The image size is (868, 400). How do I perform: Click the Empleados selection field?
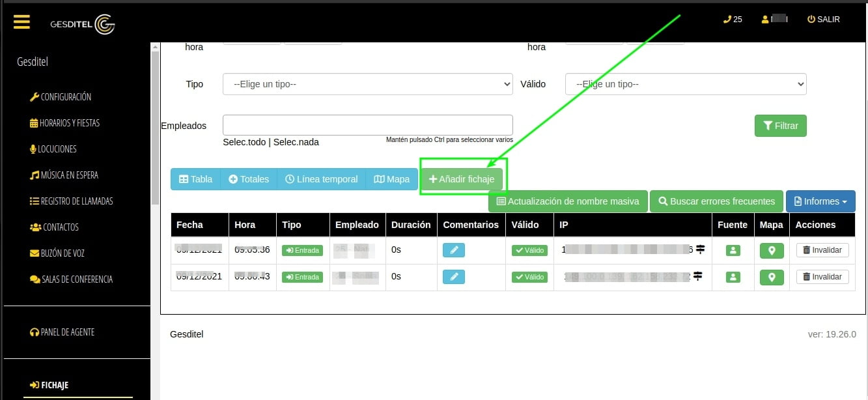click(x=367, y=125)
